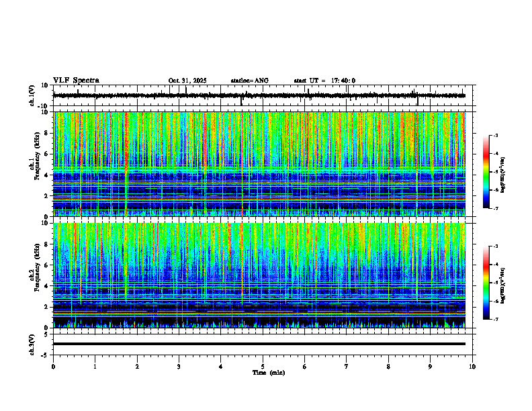Click tick label "1" on the time axis

95,367
